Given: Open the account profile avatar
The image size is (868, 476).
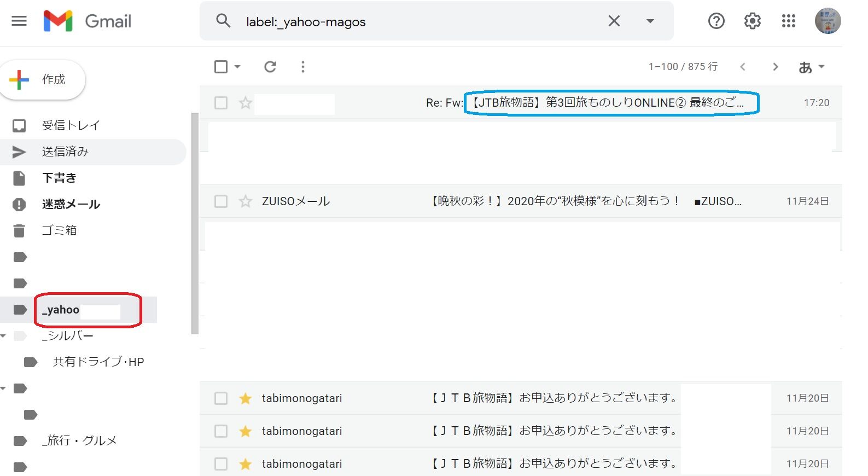Looking at the screenshot, I should 828,21.
